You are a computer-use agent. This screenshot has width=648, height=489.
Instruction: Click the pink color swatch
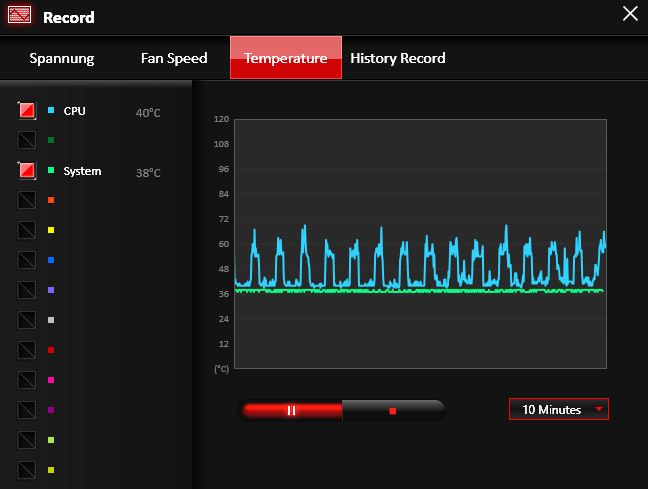coord(51,380)
